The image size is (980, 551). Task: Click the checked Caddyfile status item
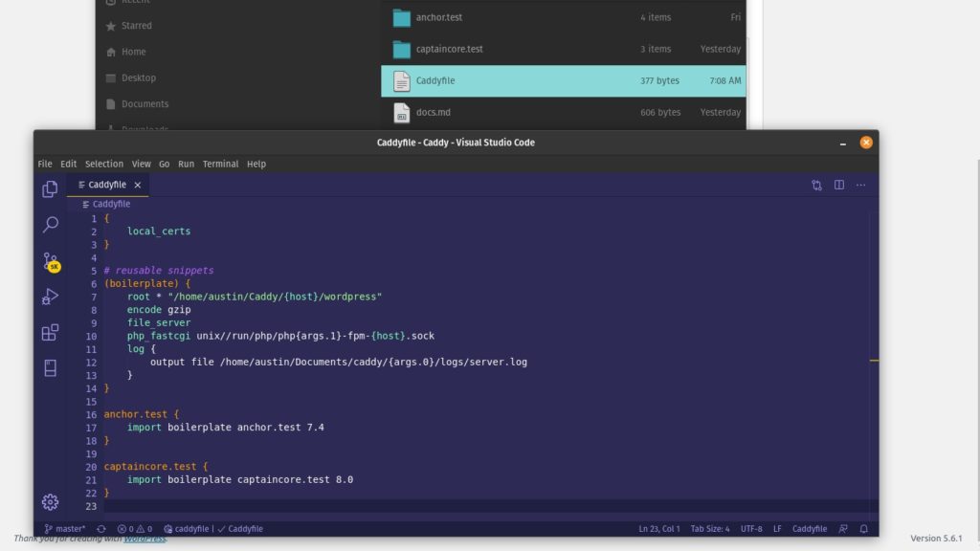[x=240, y=528]
